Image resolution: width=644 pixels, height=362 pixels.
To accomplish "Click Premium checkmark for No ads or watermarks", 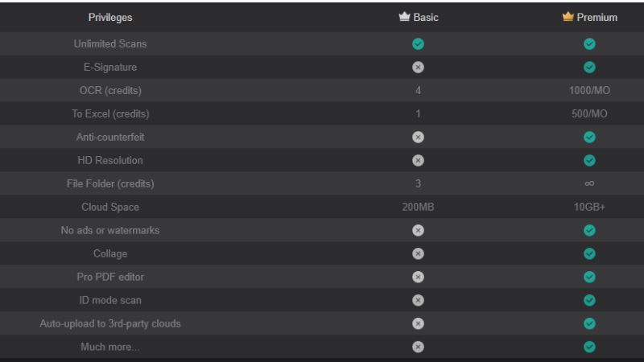I will [589, 230].
